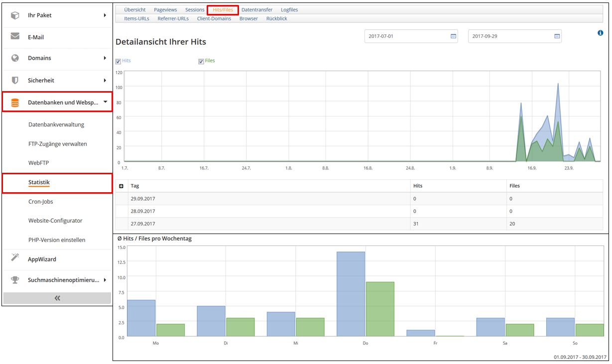Click the shield icon for Sicherheit
This screenshot has height=364, width=612.
(x=15, y=80)
